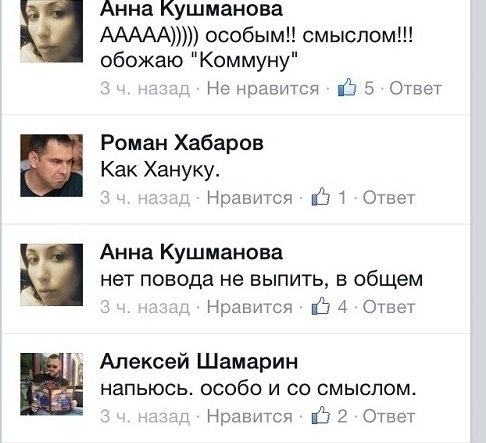Open Роман Хабаров's profile picture
This screenshot has height=443, width=486.
point(51,165)
